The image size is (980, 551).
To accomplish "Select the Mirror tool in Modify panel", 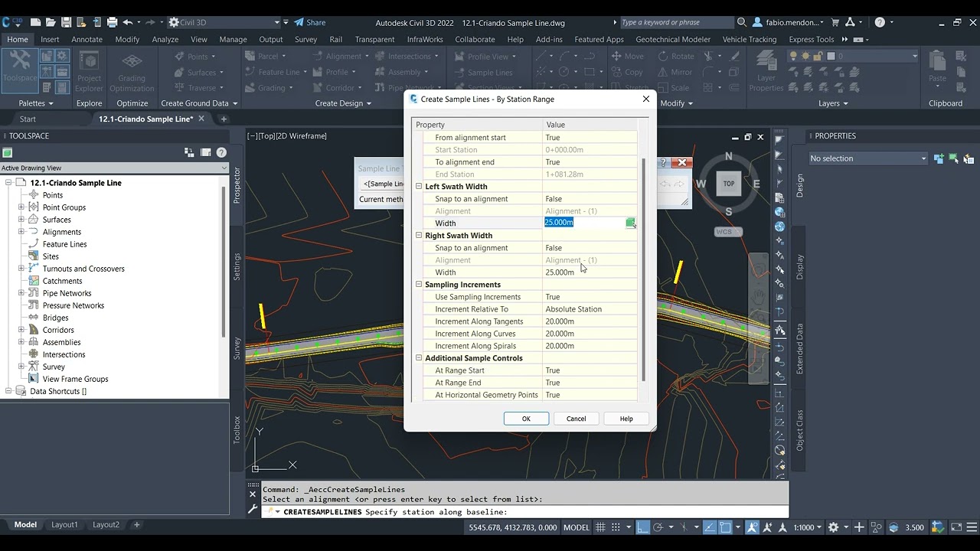I will point(675,72).
